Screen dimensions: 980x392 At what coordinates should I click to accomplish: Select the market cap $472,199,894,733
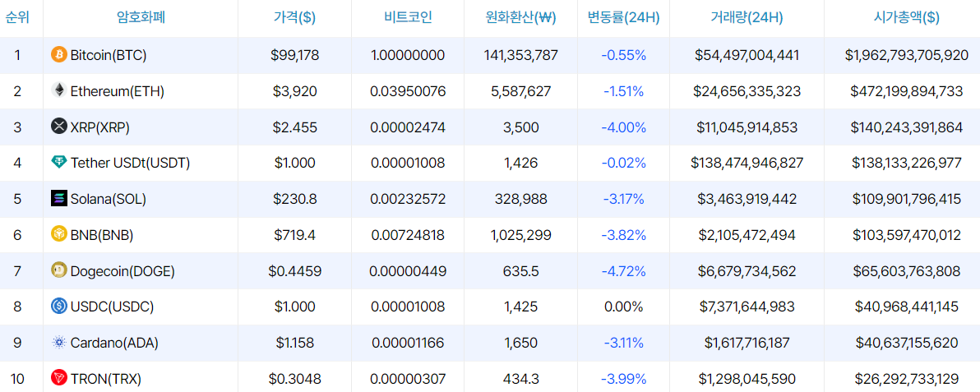tap(906, 91)
